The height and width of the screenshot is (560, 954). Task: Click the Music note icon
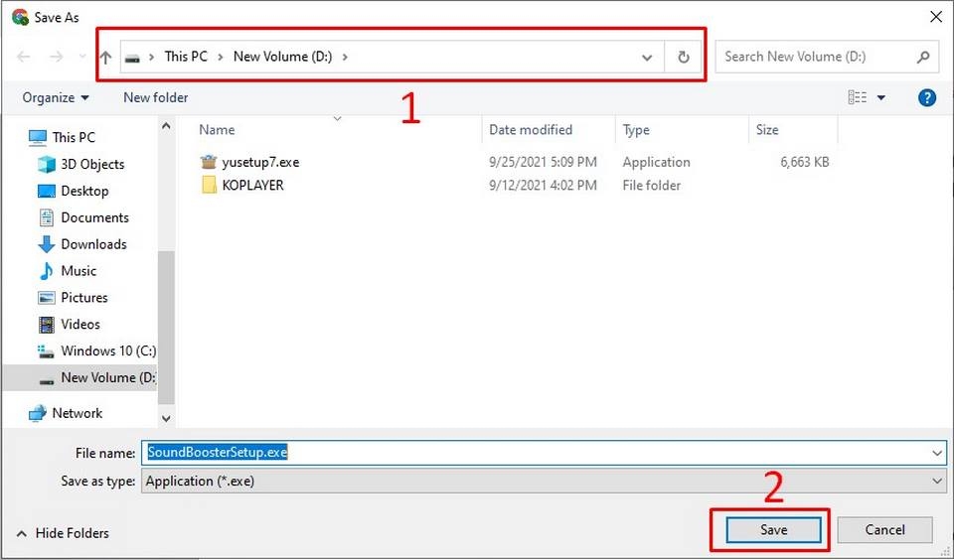click(x=47, y=271)
